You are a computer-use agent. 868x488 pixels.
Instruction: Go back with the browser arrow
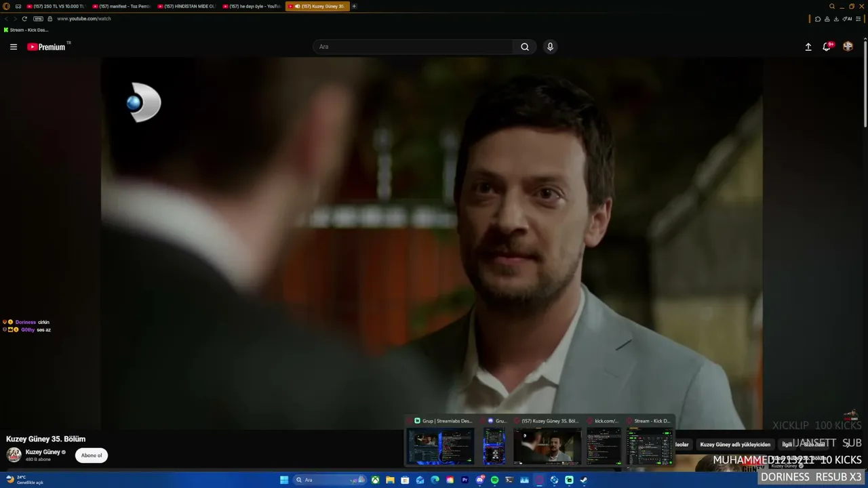(6, 19)
